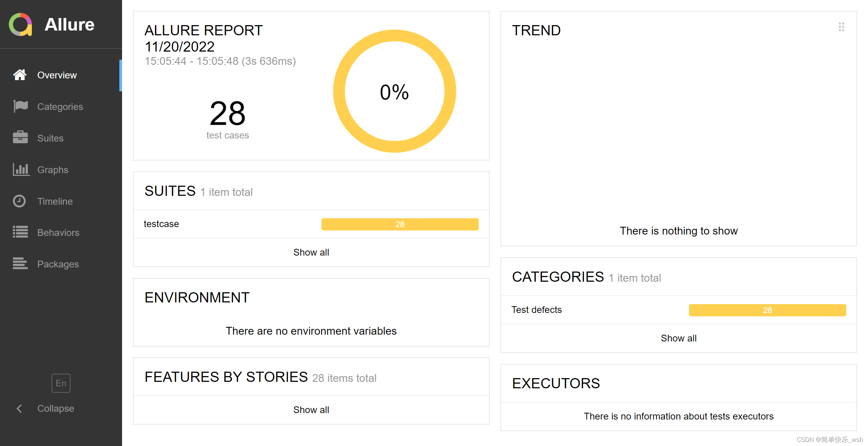This screenshot has height=446, width=868.
Task: Collapse the sidebar with the chevron arrow
Action: click(x=19, y=408)
